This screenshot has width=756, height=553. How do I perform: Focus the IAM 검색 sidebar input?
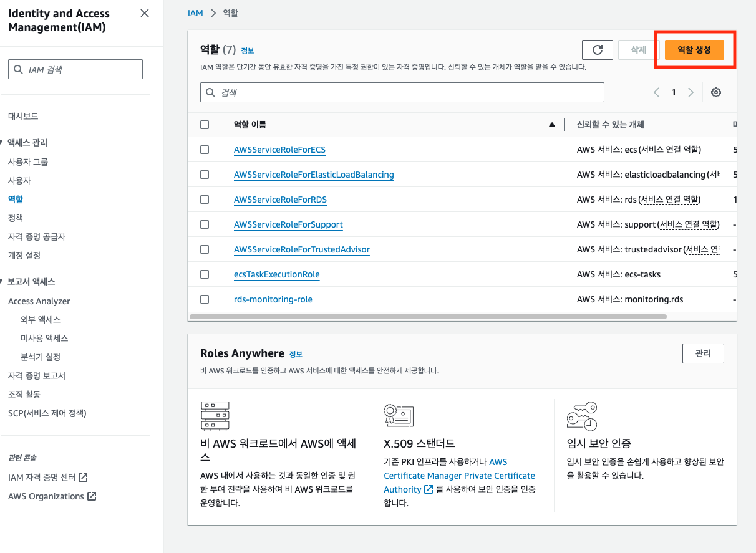pos(75,69)
